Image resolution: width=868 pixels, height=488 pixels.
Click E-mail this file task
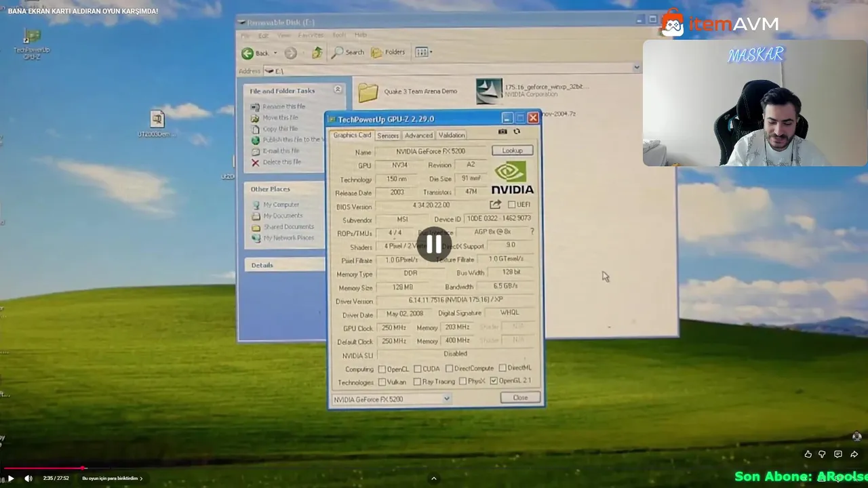(275, 150)
